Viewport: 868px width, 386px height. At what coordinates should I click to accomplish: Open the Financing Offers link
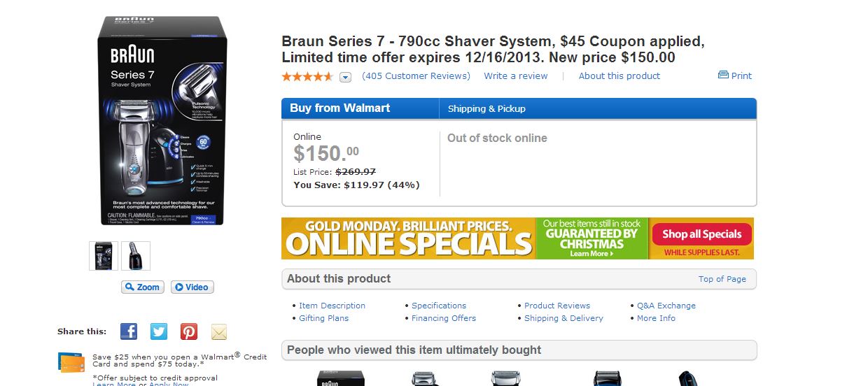point(444,318)
